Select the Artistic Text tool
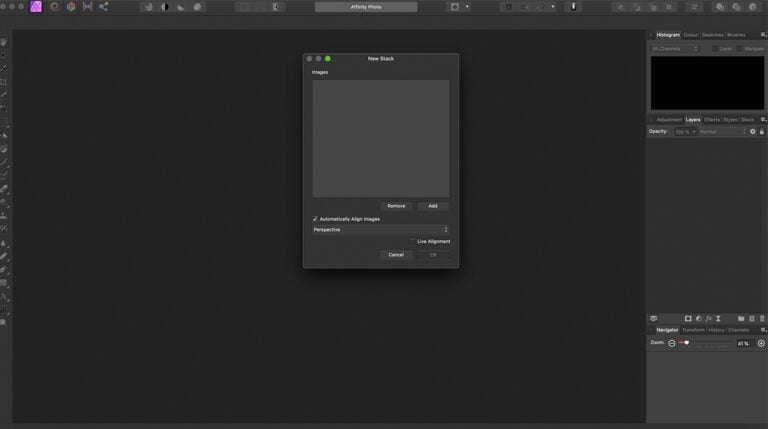Screen dimensions: 768x429 pos(3,296)
